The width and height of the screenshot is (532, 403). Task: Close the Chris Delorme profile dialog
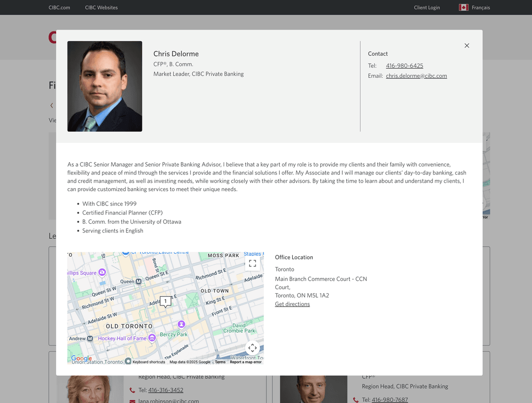point(466,45)
